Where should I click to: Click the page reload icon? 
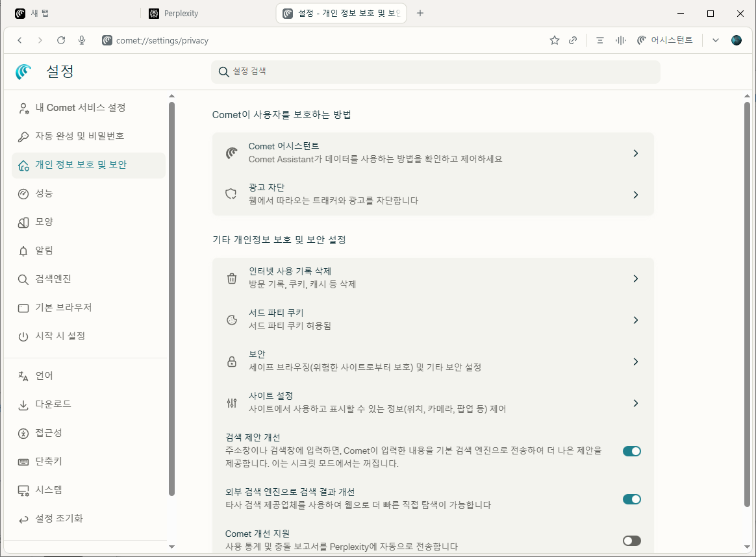tap(60, 40)
